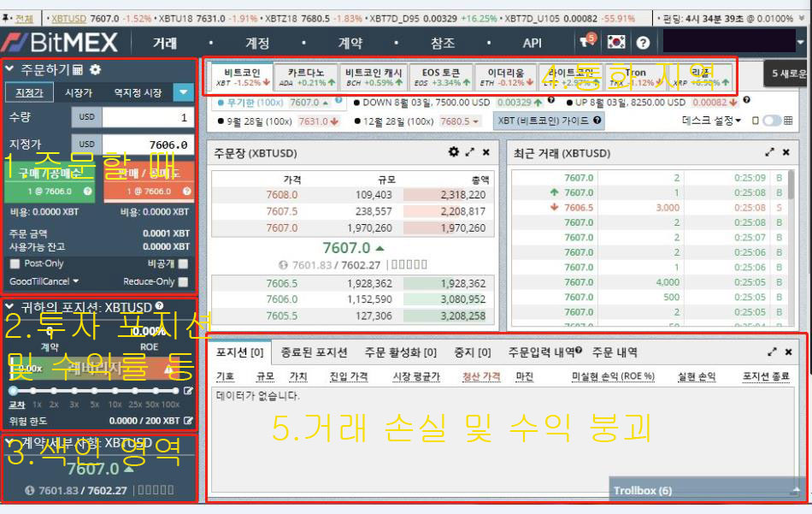812x514 pixels.
Task: Open the 계정 menu in navigation bar
Action: tap(257, 43)
